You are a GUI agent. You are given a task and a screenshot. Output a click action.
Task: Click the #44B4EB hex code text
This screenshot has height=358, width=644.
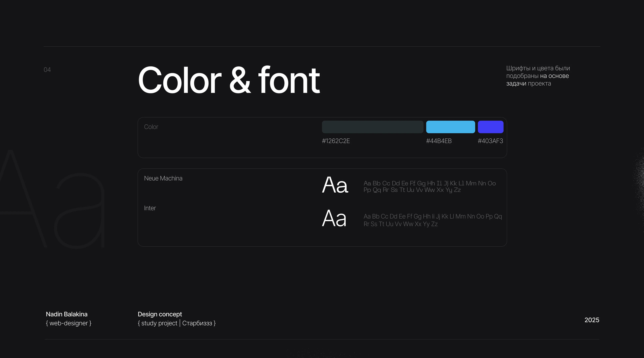point(439,141)
